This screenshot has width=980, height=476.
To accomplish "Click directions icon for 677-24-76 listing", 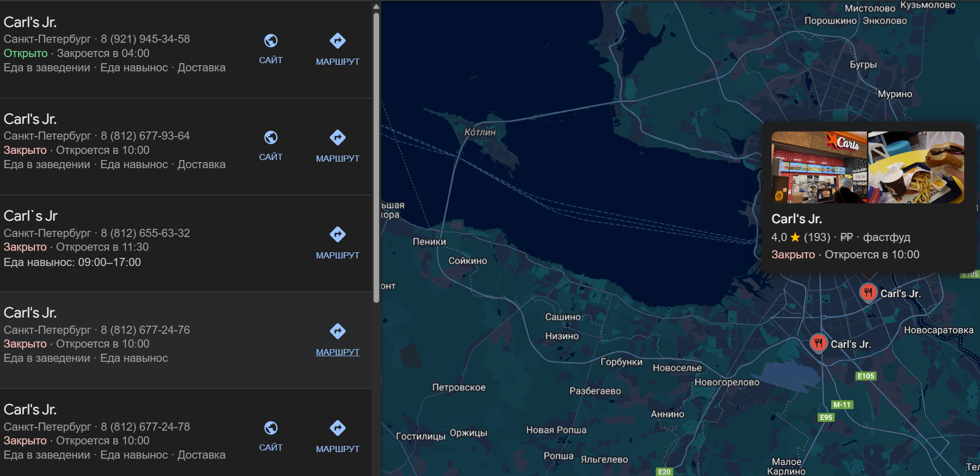I will coord(337,331).
